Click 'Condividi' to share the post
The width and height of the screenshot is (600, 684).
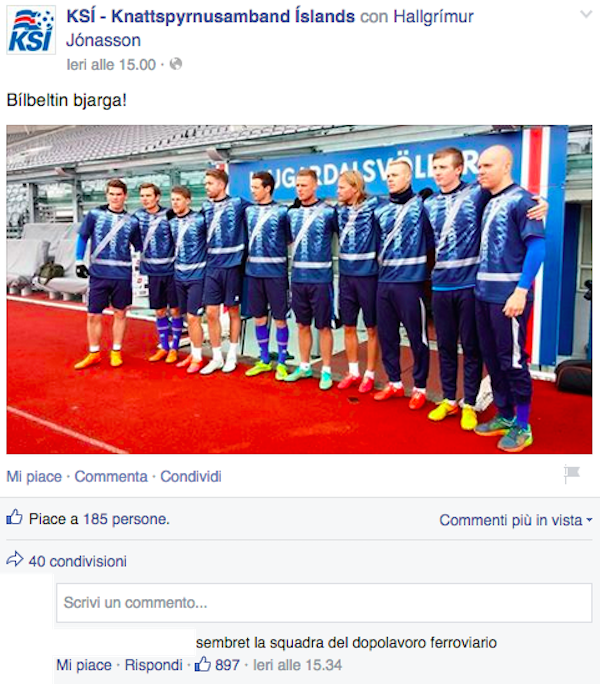tap(191, 476)
